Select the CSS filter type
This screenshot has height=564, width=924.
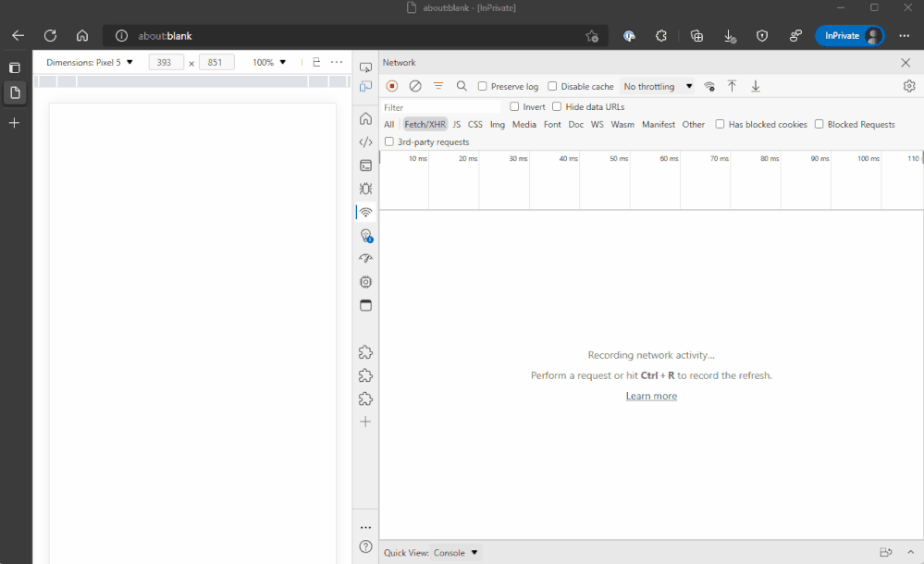coord(475,124)
